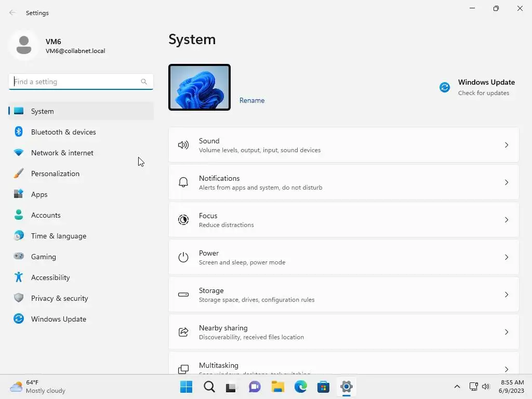Expand the Power row chevron
532x399 pixels.
(507, 257)
